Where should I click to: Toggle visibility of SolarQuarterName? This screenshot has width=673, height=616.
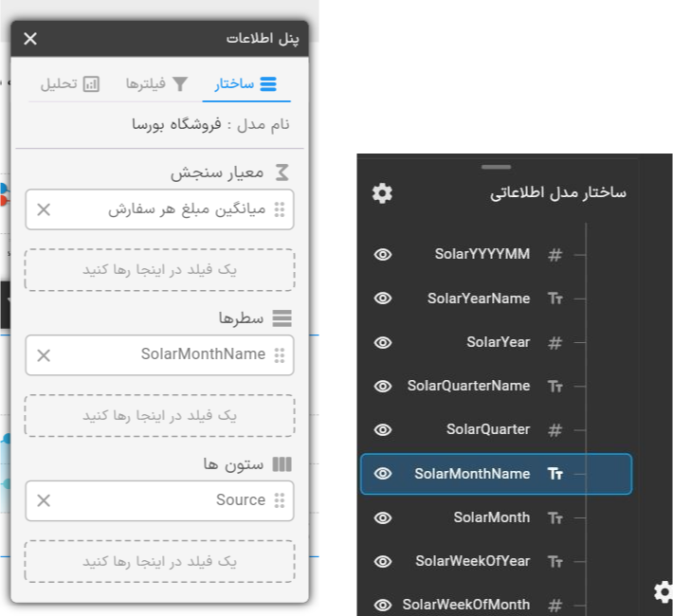[383, 387]
